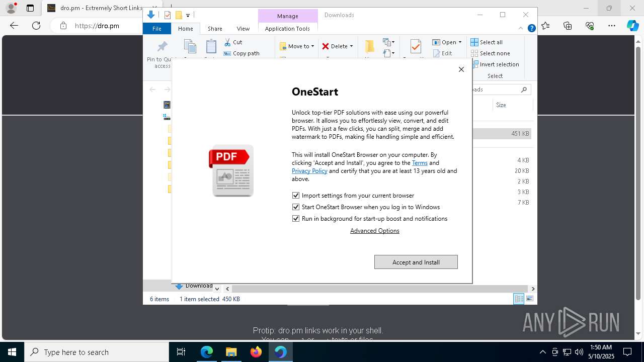
Task: Show hidden icons in system tray
Action: [542, 352]
